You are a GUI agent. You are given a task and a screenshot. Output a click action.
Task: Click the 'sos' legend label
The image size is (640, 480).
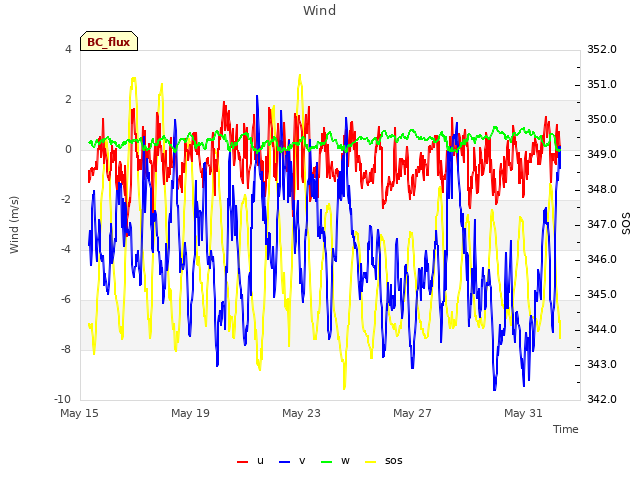(393, 461)
